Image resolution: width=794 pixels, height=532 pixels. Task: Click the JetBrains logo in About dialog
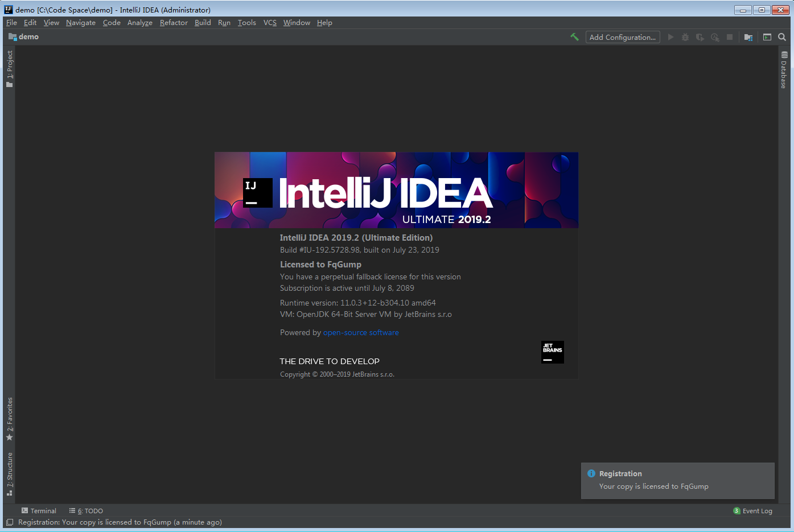[553, 352]
